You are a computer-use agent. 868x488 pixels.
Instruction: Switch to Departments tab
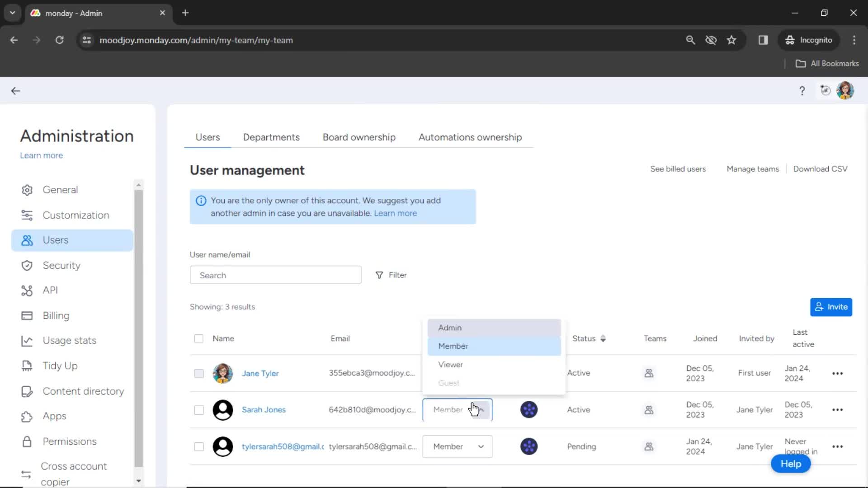[x=271, y=137]
